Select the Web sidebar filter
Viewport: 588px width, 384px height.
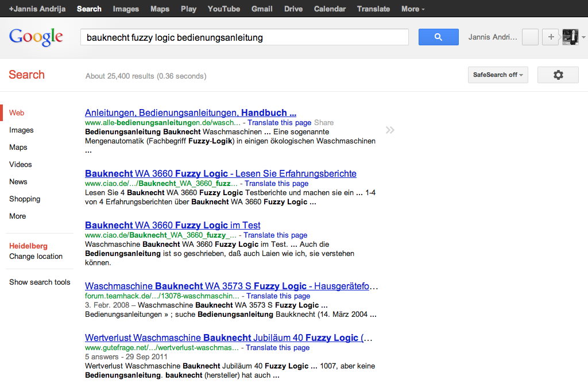[17, 113]
